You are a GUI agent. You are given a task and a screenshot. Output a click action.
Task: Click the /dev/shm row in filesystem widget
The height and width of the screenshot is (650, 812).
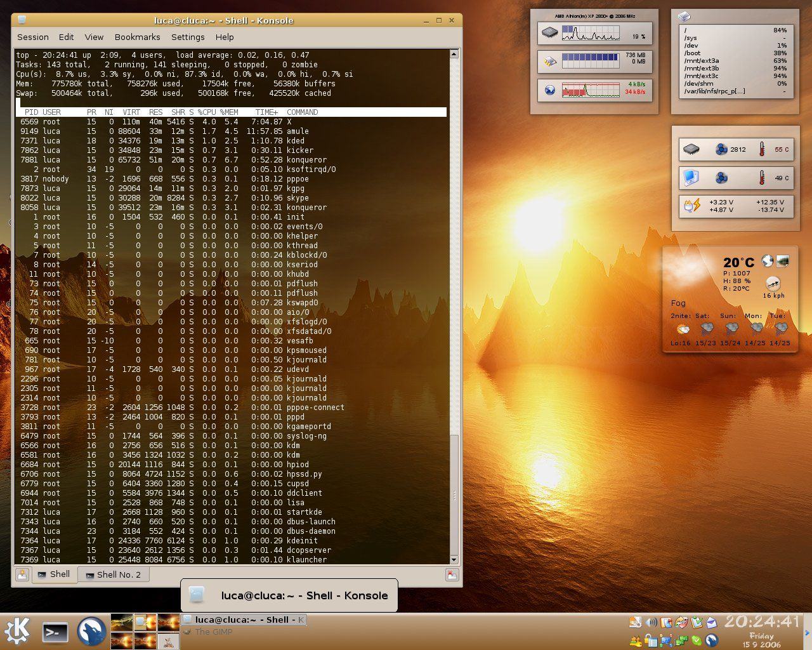(735, 84)
